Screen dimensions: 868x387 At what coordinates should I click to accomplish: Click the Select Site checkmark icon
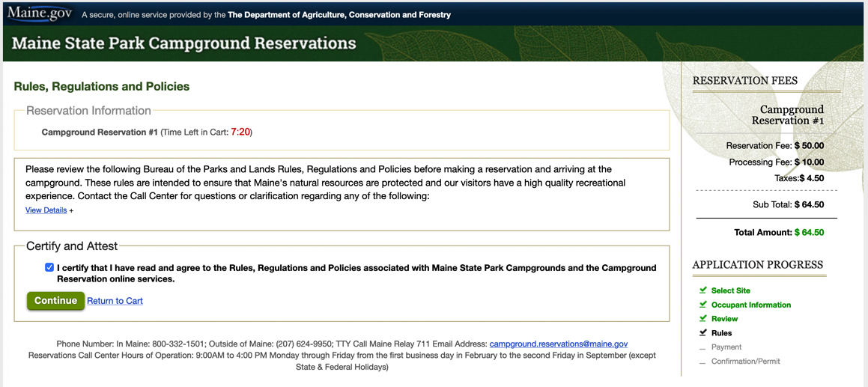(703, 290)
